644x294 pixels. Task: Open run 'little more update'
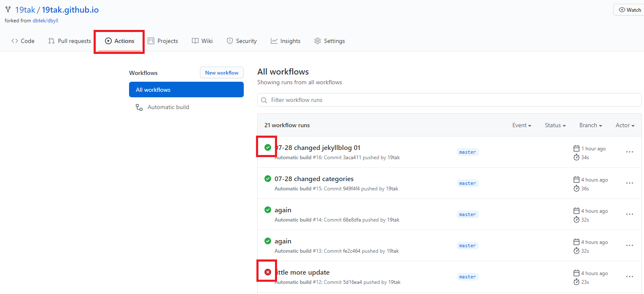click(302, 272)
